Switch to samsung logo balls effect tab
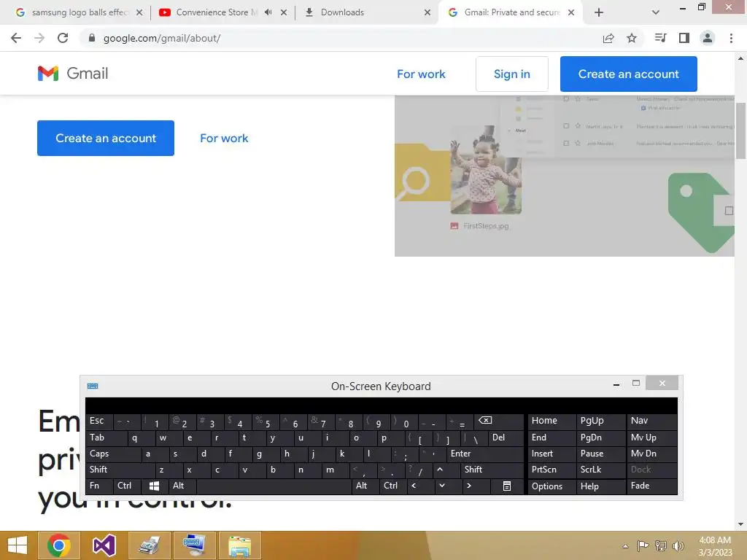Screen dimensions: 747x560 click(x=79, y=12)
